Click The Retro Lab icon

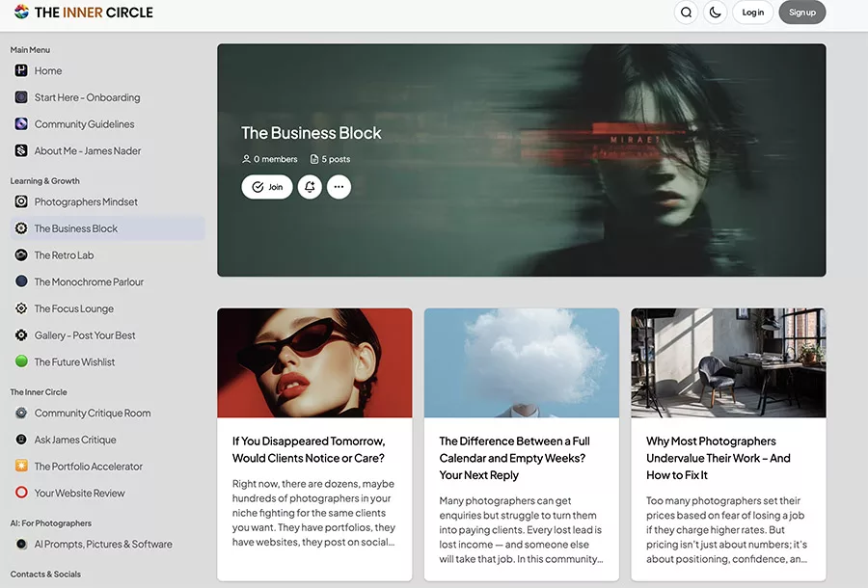point(21,255)
